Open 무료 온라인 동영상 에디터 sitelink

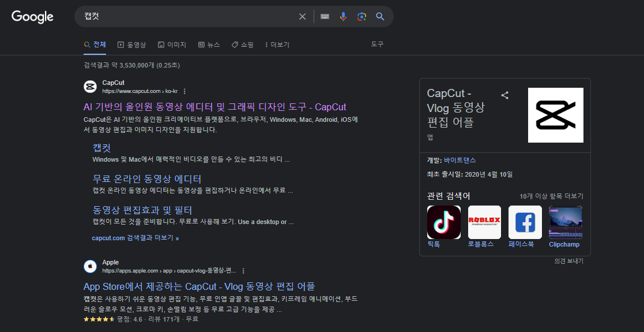(147, 179)
